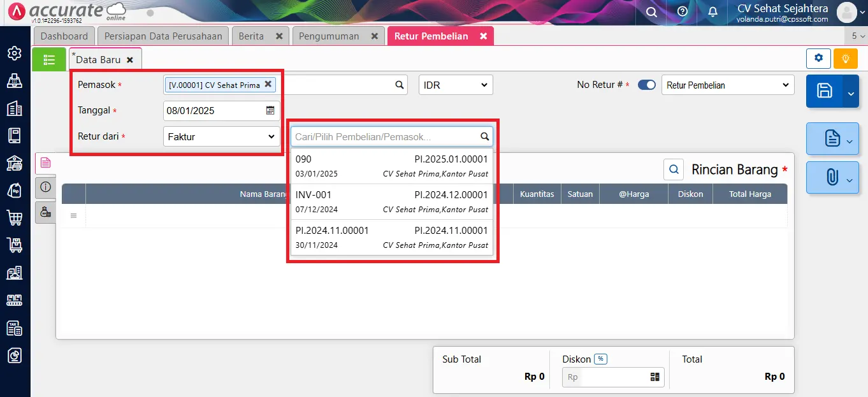
Task: Click the search icon next to Rincian Barang
Action: click(x=674, y=170)
